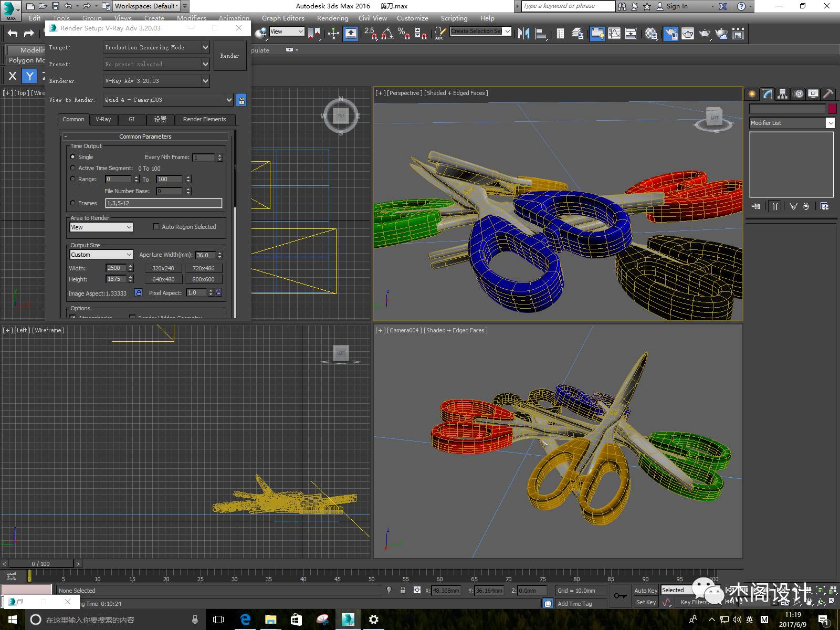Enable Auto Region Selected checkbox
The height and width of the screenshot is (630, 840).
point(156,227)
